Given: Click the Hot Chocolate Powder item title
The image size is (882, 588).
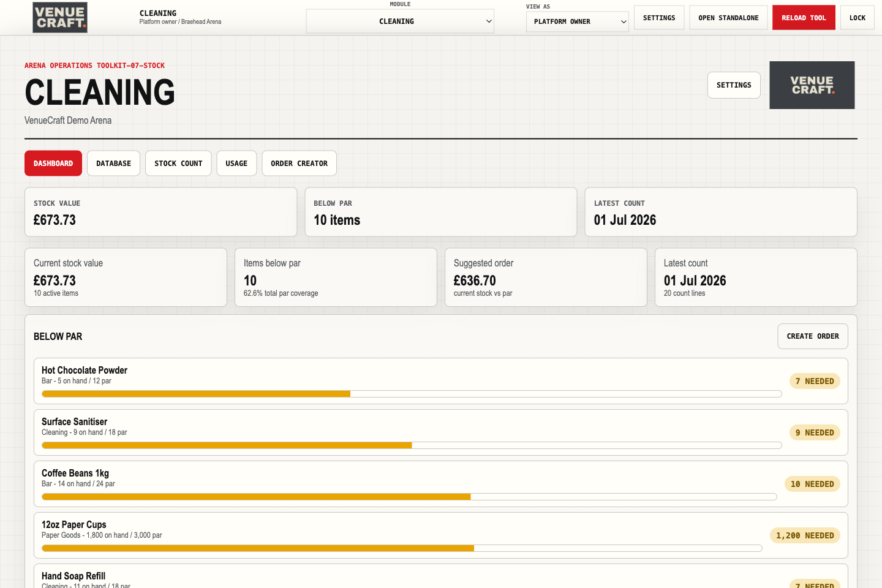Looking at the screenshot, I should tap(85, 371).
